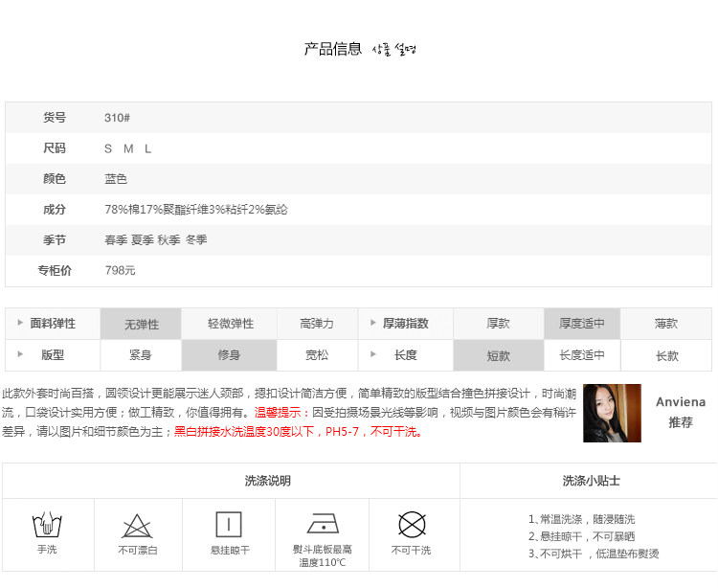Screen dimensions: 718x588
Task: Click the 产品信息 heading
Action: (x=333, y=49)
